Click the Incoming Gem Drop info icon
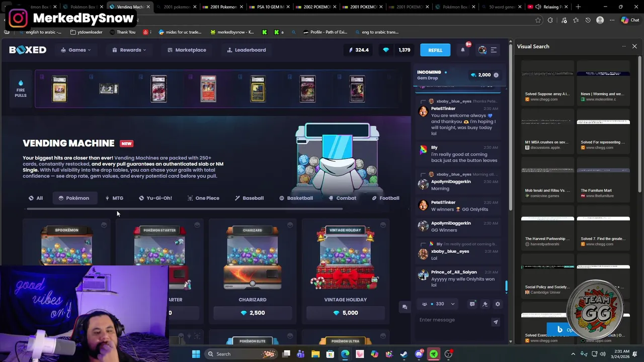This screenshot has width=644, height=362. point(496,75)
